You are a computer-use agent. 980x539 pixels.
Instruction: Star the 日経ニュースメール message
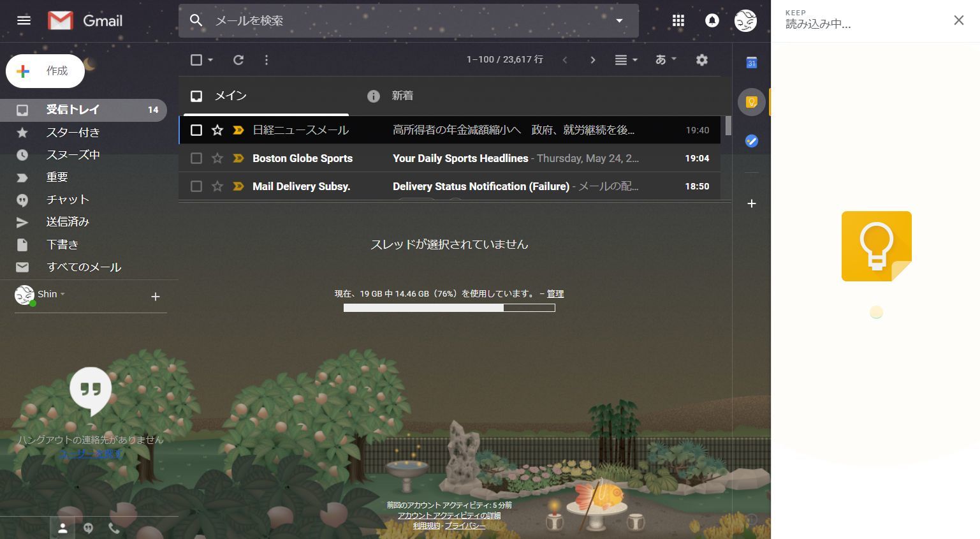217,130
